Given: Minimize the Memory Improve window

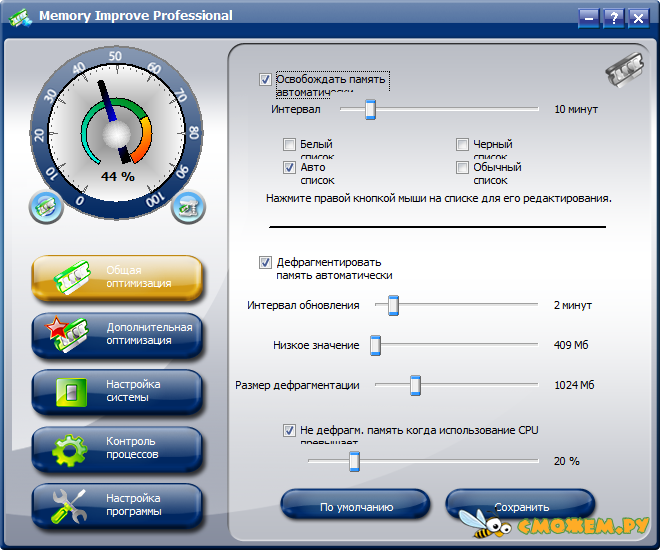Looking at the screenshot, I should (589, 19).
